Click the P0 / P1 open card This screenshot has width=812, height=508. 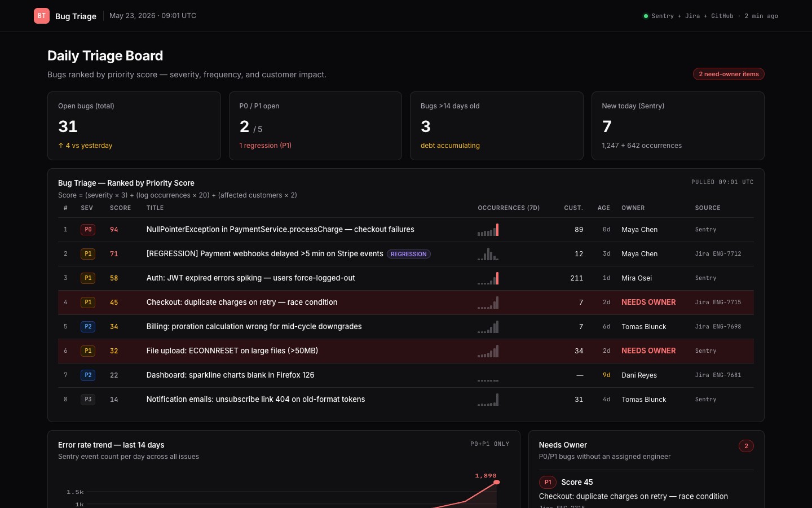click(x=315, y=126)
